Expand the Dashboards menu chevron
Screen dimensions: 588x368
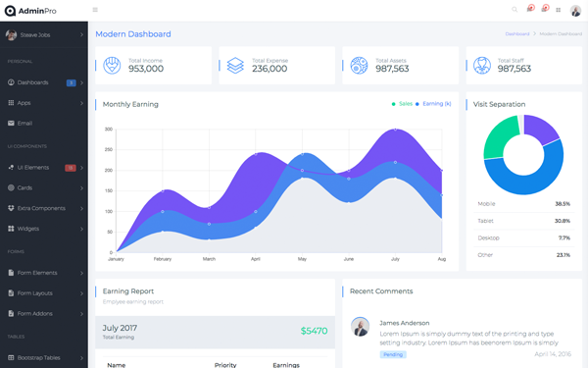[81, 82]
